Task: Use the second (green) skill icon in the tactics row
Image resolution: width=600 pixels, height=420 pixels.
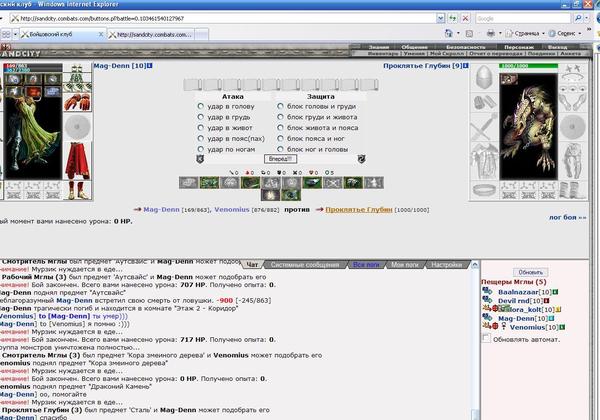Action: click(209, 182)
